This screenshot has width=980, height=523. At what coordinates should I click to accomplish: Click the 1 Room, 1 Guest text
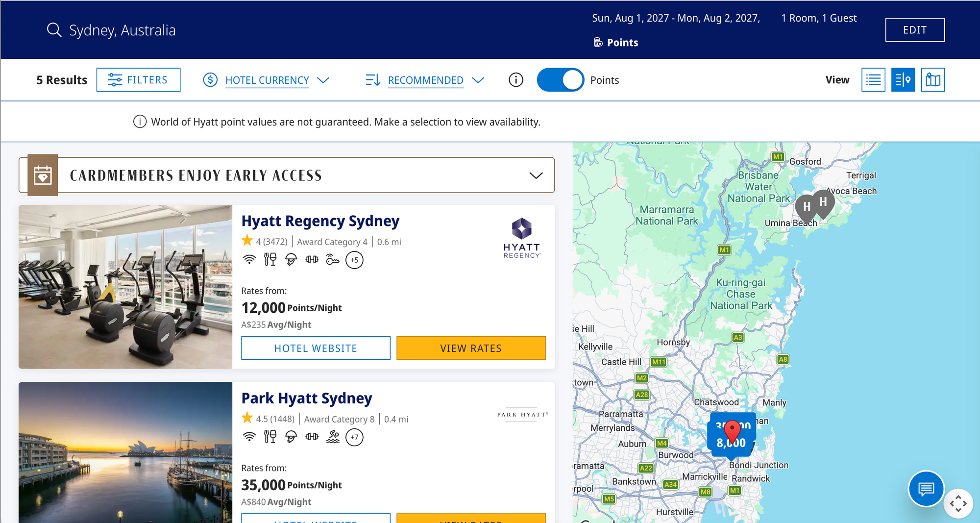pos(819,18)
